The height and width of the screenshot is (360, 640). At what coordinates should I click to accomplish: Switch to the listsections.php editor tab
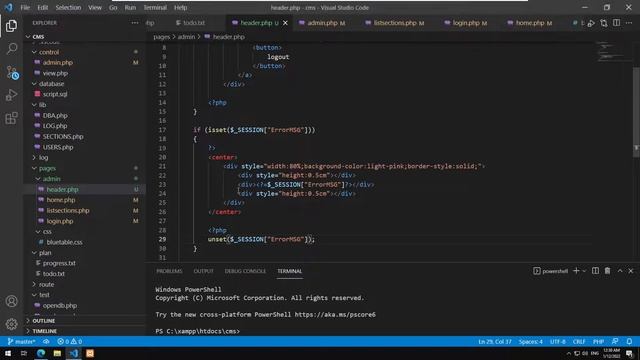395,23
